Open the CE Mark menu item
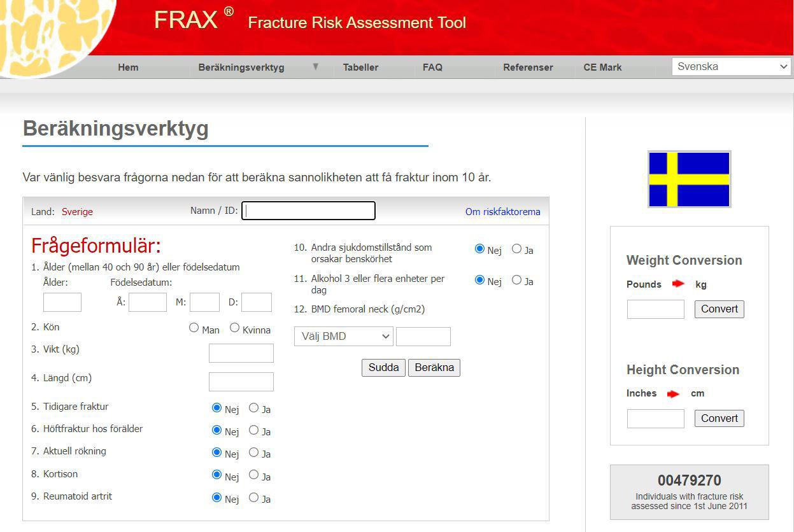This screenshot has width=794, height=532. 602,67
